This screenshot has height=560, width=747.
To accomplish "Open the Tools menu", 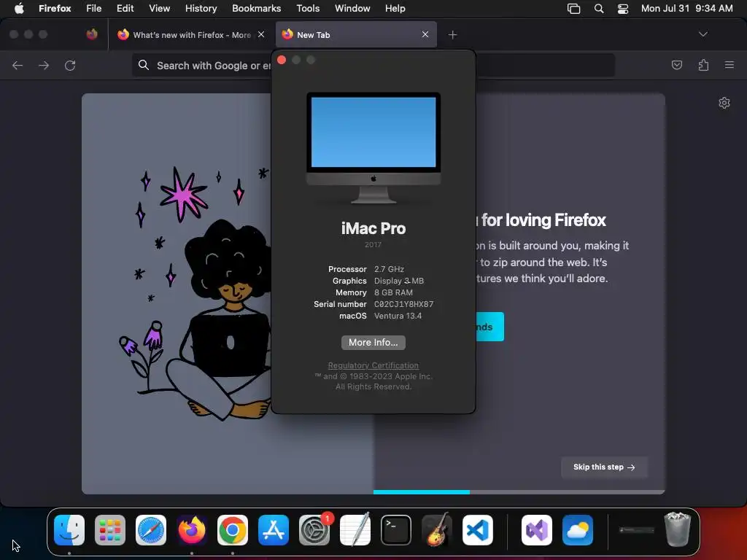I will click(x=308, y=8).
